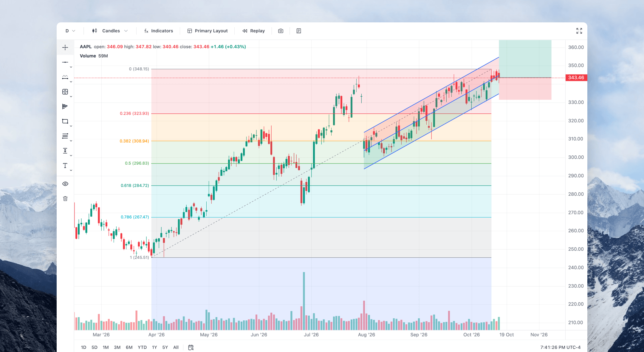644x352 pixels.
Task: Enter fullscreen mode
Action: pyautogui.click(x=579, y=31)
